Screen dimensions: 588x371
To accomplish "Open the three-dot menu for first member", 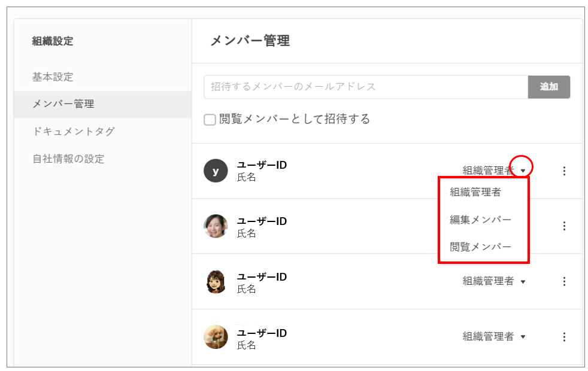I will (x=564, y=171).
